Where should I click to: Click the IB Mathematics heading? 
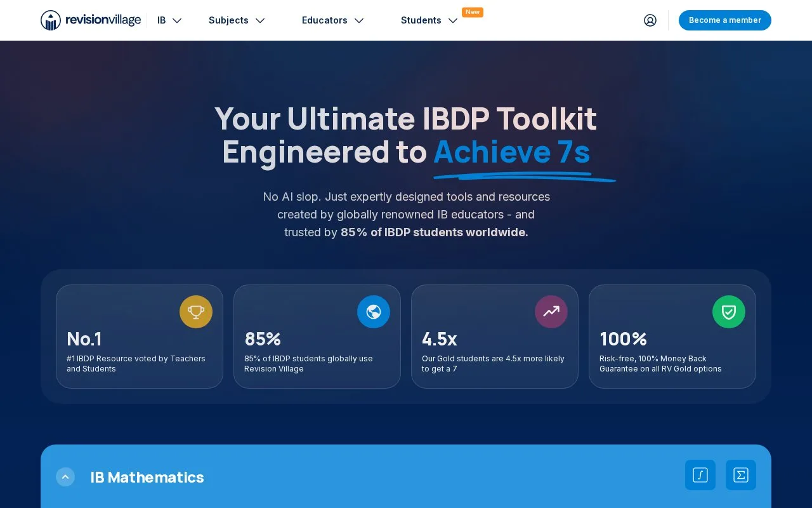[x=147, y=477]
